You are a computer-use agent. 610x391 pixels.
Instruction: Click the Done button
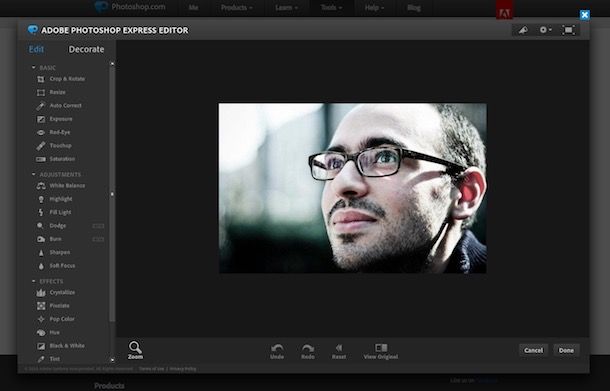tap(566, 350)
